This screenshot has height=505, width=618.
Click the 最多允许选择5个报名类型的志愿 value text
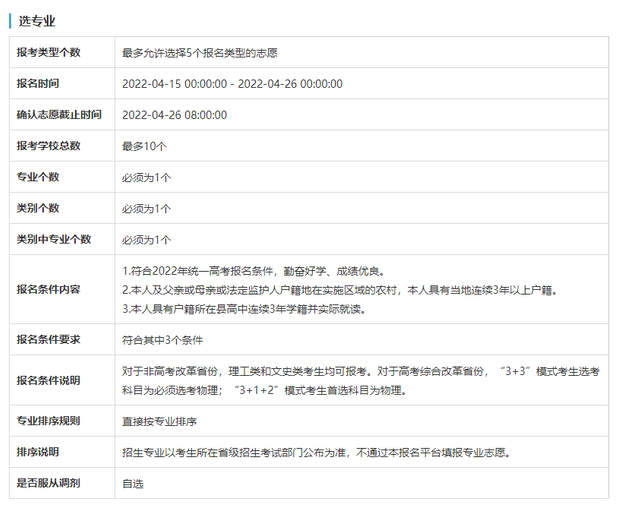pyautogui.click(x=199, y=52)
